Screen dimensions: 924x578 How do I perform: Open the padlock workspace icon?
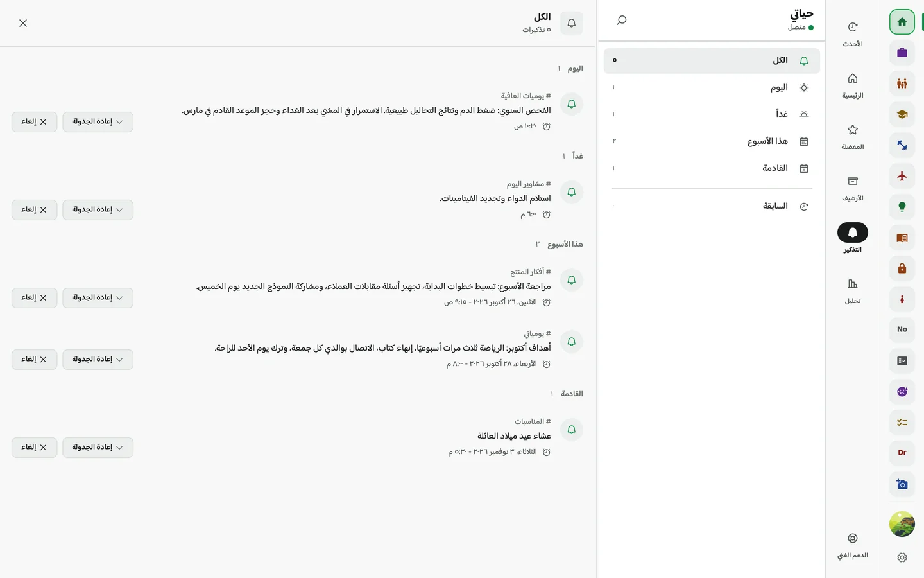pyautogui.click(x=902, y=268)
